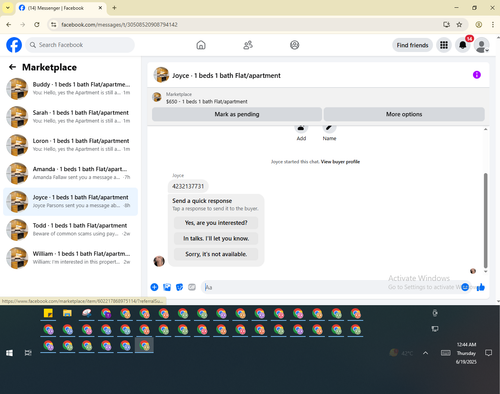View site information icon in address bar
Viewport: 500px width, 394px height.
53,25
